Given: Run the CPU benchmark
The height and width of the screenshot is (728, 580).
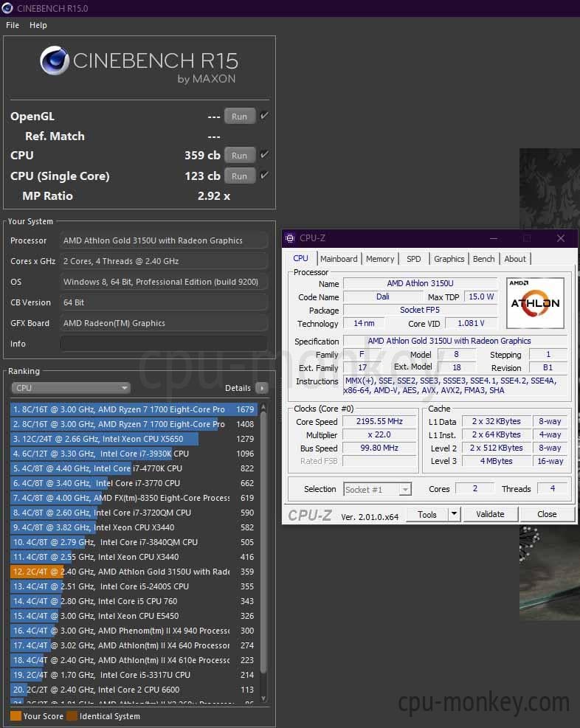Looking at the screenshot, I should (x=240, y=155).
